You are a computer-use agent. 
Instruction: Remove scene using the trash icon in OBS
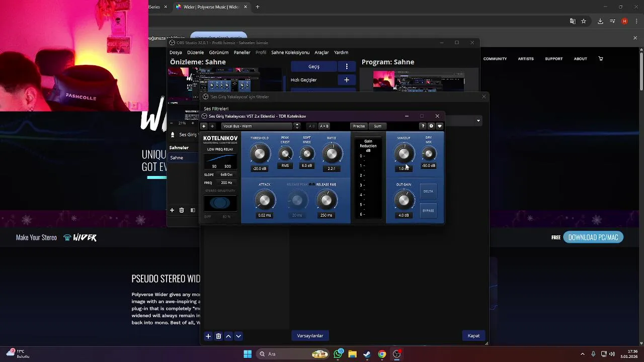(182, 210)
